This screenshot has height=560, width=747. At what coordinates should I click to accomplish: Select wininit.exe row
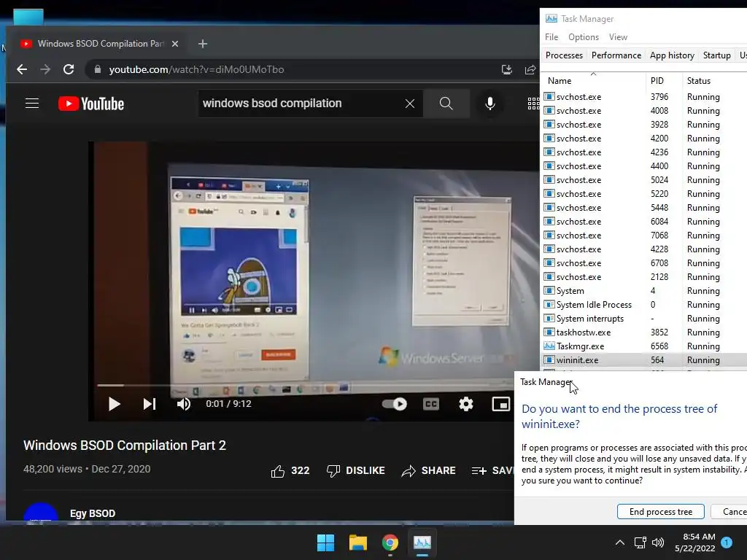644,360
